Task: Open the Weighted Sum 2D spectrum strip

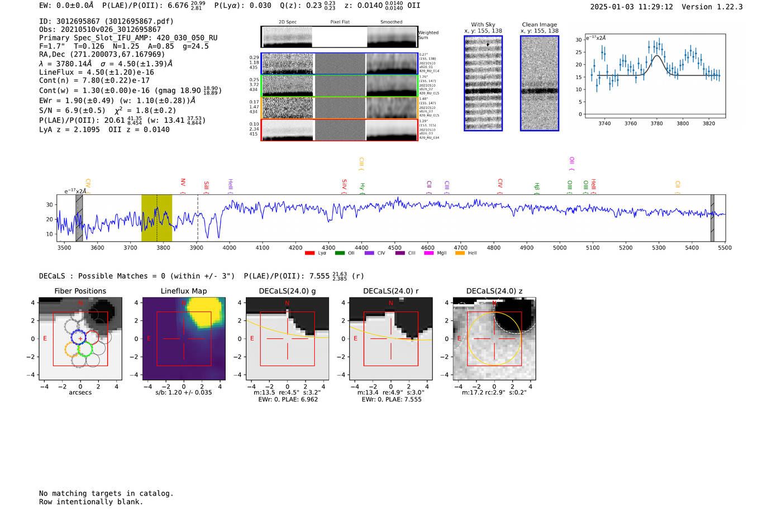Action: pyautogui.click(x=340, y=37)
